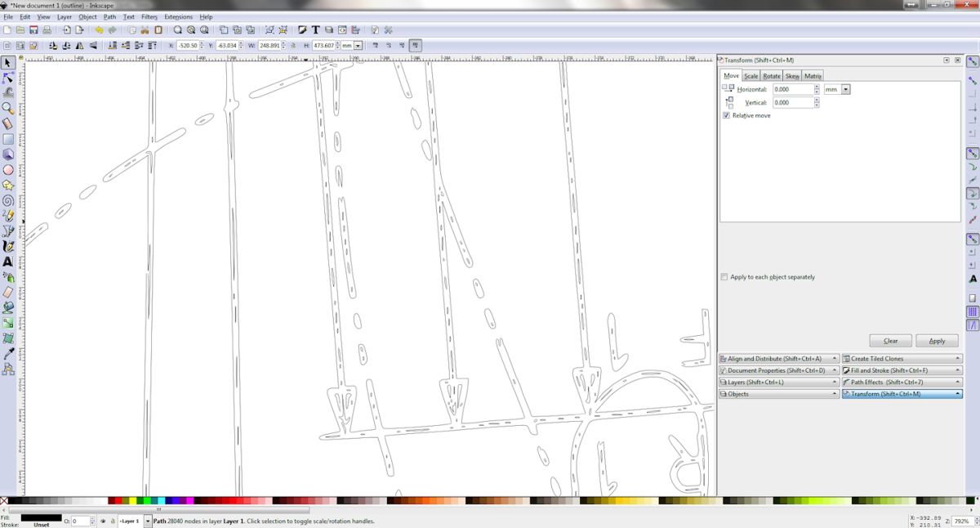Select the Calligraphy tool
Screen dimensions: 980x528
coord(8,246)
